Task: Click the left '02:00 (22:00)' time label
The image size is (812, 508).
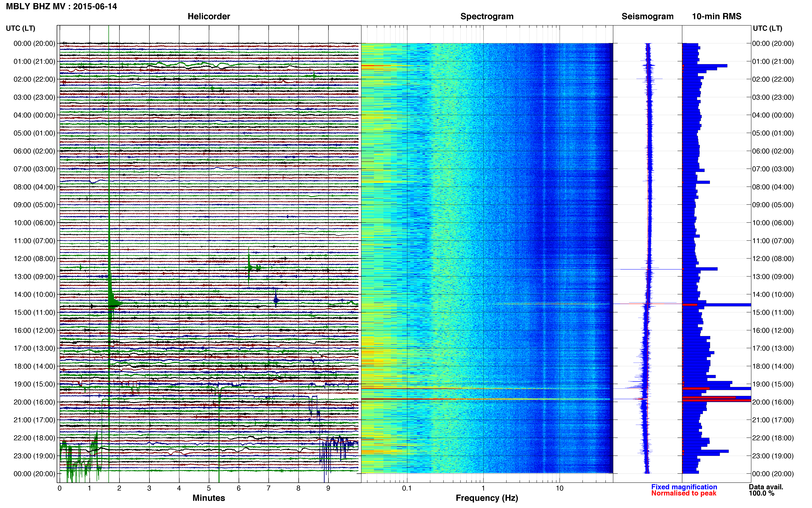Action: [34, 79]
